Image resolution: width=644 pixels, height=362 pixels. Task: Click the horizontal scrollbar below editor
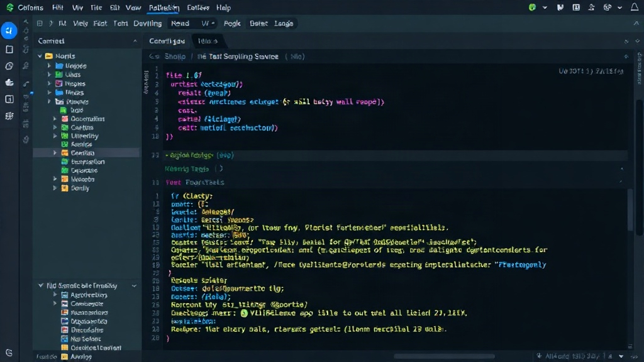pos(445,356)
